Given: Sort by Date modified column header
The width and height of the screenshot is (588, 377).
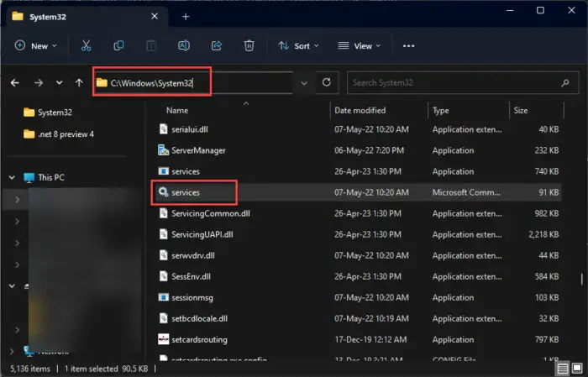Looking at the screenshot, I should (x=360, y=110).
